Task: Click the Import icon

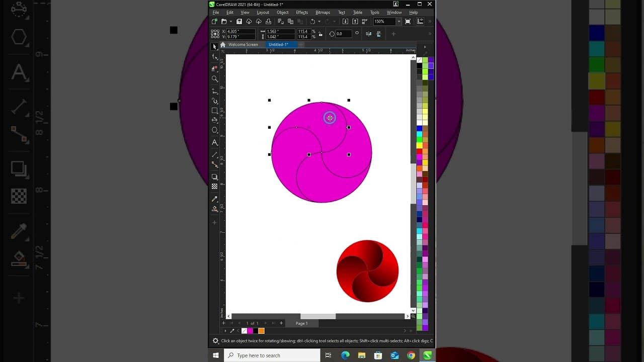Action: [345, 22]
